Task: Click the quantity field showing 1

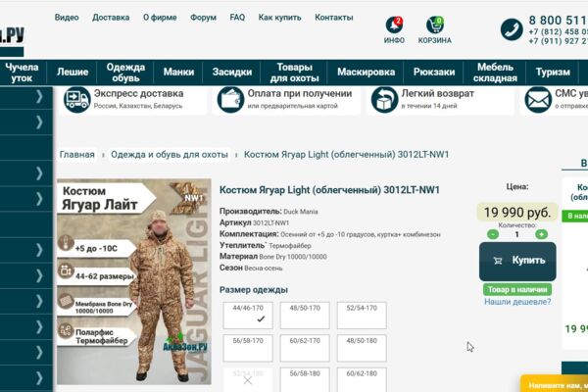Action: click(517, 234)
